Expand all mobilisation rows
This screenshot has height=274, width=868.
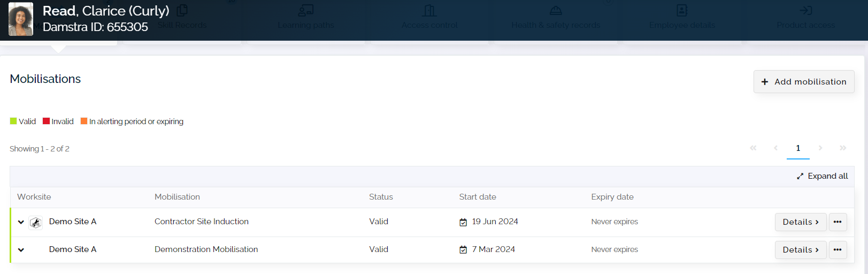tap(822, 176)
